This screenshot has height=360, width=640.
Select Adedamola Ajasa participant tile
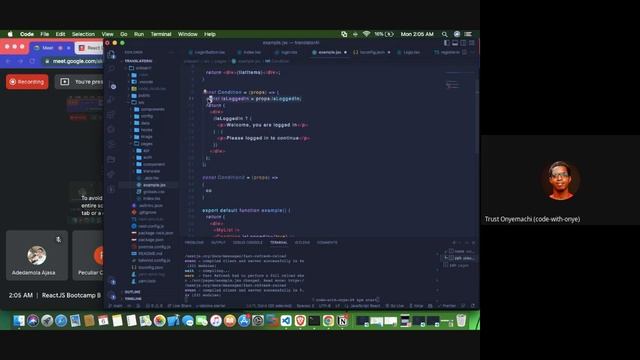37,256
